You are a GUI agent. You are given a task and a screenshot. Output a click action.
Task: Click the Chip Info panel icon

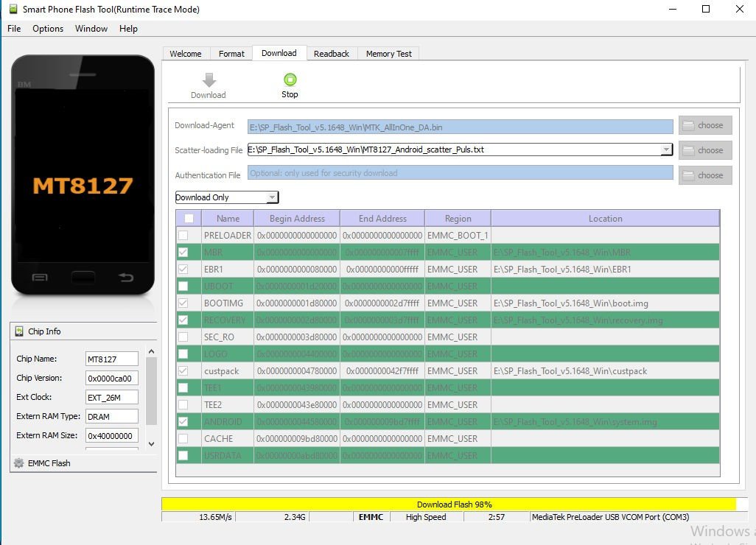[19, 331]
